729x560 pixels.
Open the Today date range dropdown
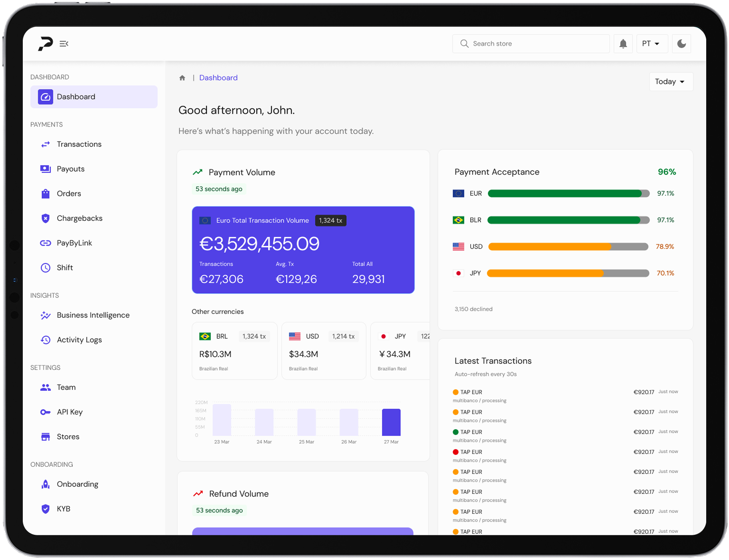click(x=671, y=81)
